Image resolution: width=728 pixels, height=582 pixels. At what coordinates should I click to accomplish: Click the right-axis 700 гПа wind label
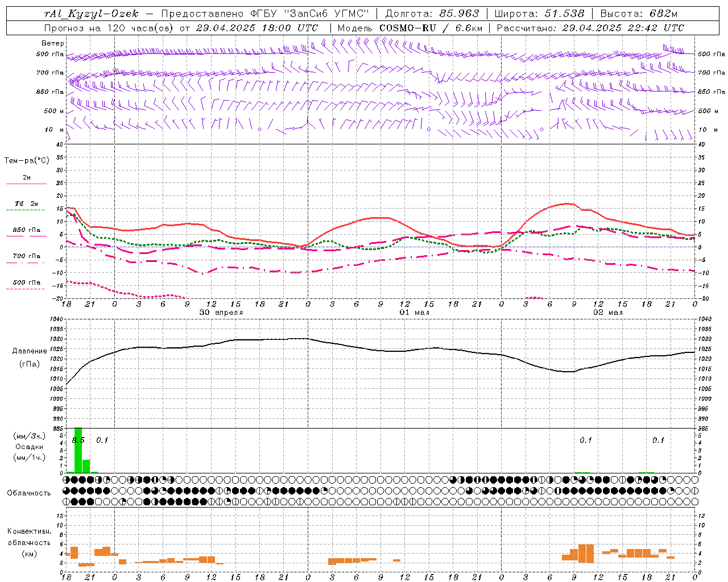pyautogui.click(x=712, y=73)
